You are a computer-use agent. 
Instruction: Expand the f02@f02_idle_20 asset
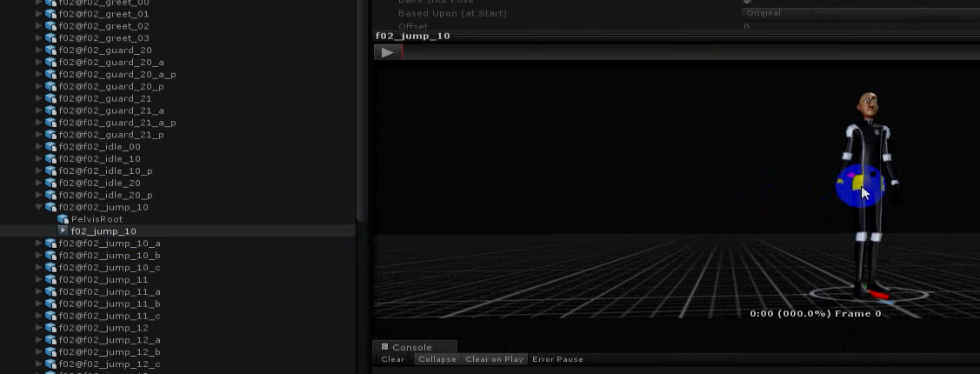[x=39, y=184]
